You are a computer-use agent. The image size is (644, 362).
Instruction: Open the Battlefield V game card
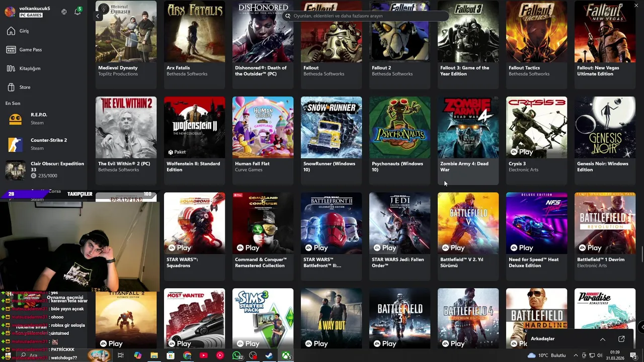pyautogui.click(x=468, y=236)
